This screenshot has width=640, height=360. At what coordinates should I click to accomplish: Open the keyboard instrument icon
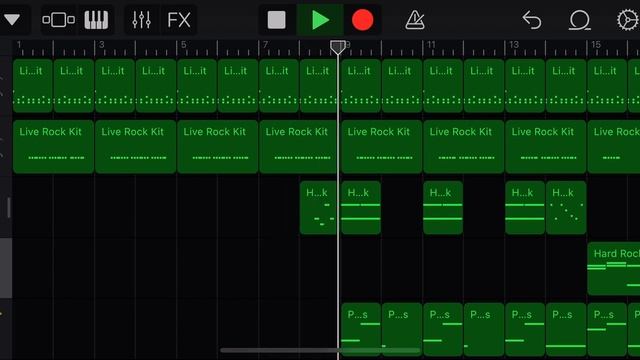tap(96, 20)
